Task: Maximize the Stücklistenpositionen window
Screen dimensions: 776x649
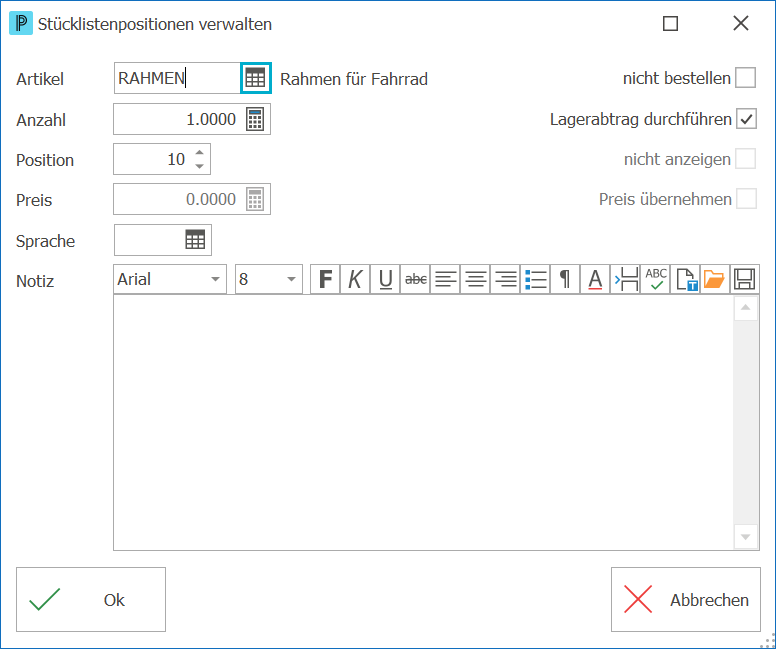Action: [x=670, y=23]
